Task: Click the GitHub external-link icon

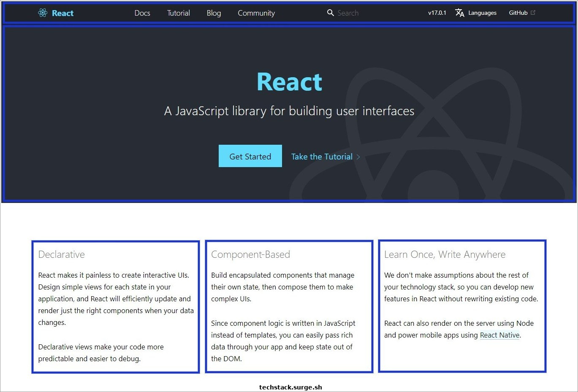Action: (x=533, y=13)
